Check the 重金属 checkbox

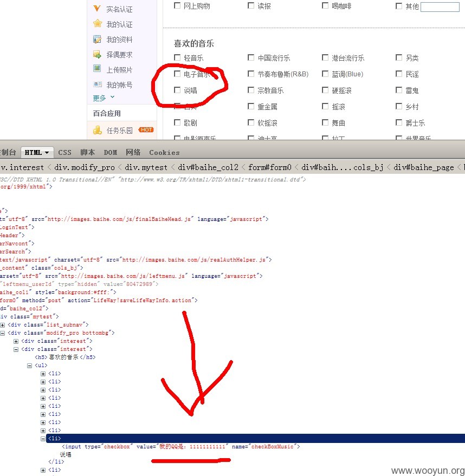point(251,106)
